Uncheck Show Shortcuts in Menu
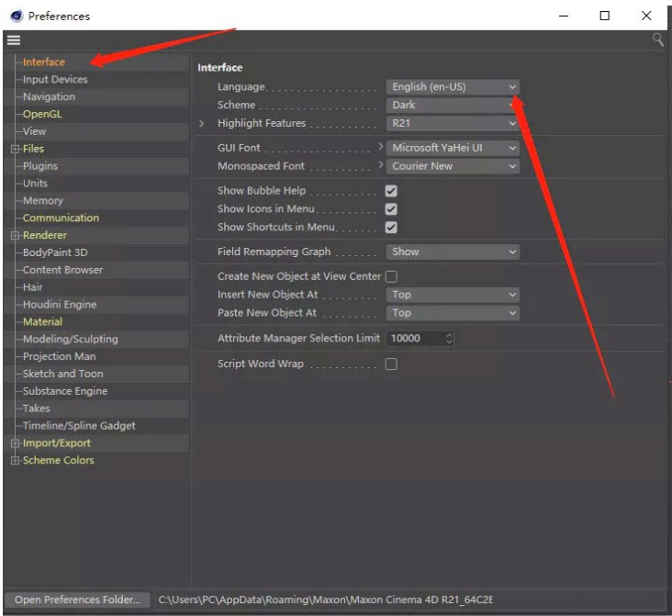Viewport: 672px width, 616px height. pyautogui.click(x=391, y=227)
